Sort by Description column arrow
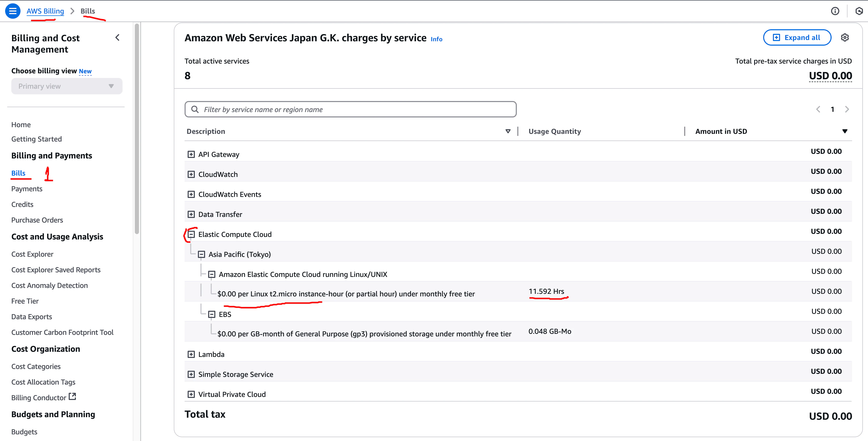 (x=508, y=131)
